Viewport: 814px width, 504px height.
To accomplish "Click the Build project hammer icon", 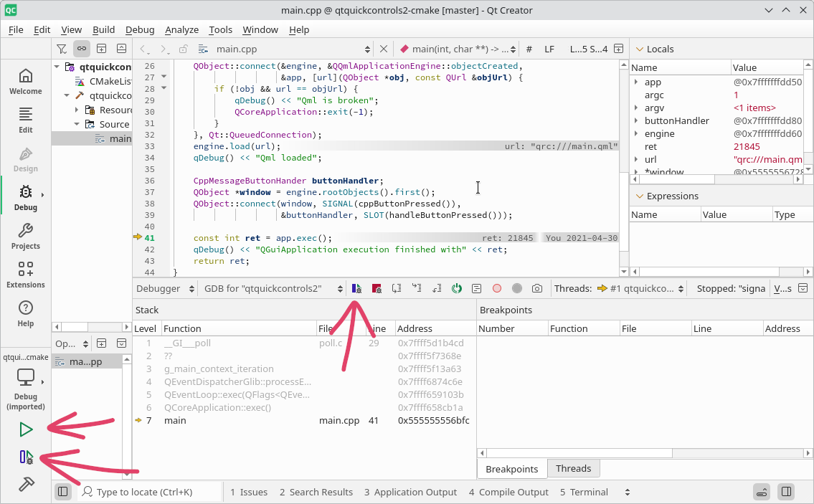I will tap(26, 485).
